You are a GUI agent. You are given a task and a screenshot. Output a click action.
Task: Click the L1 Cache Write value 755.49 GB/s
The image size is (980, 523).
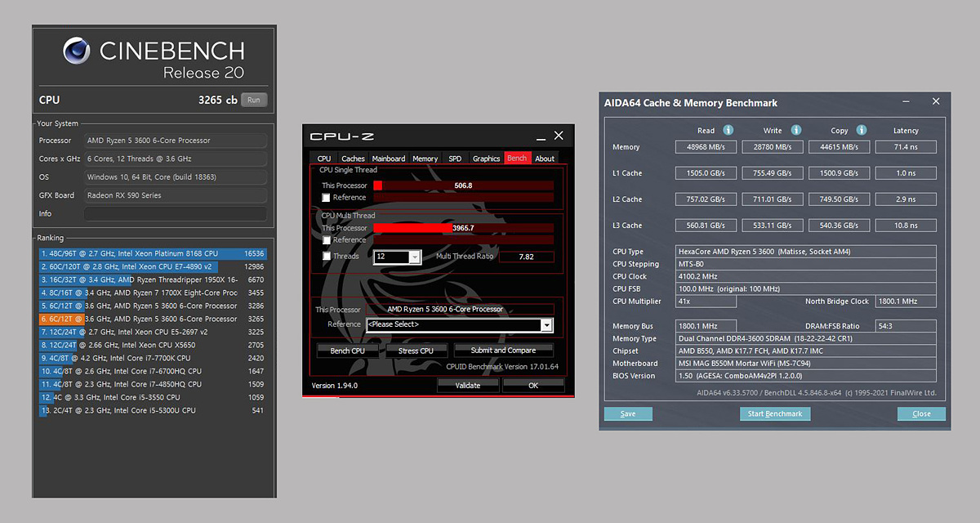click(773, 173)
